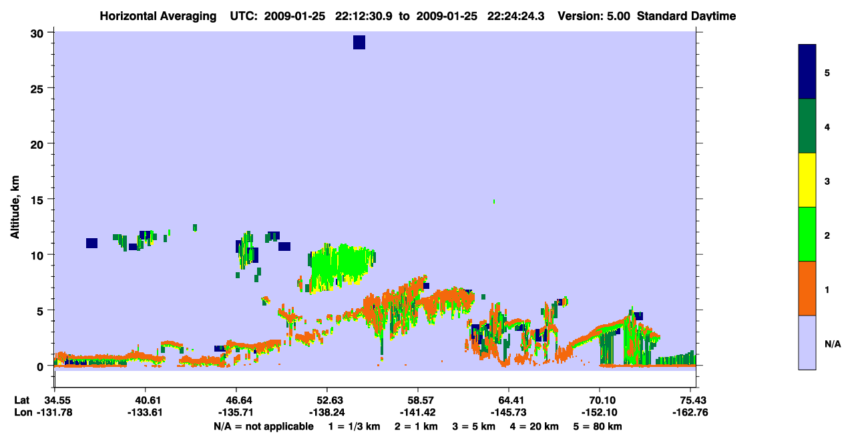Viewport: 868px width, 445px height.
Task: Click 'N/A = not applicable' legend note
Action: click(x=263, y=426)
